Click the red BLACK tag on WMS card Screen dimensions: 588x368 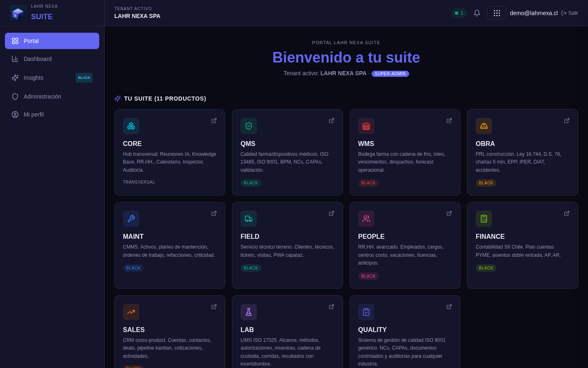pos(368,183)
